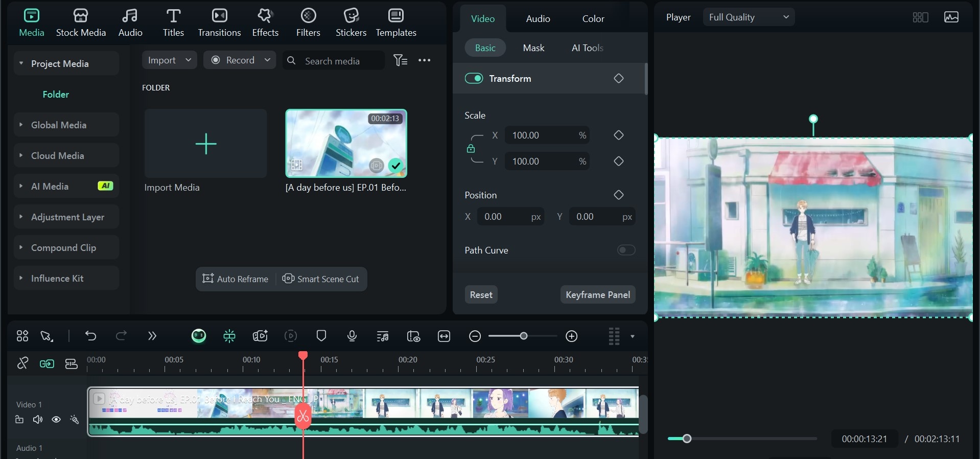Screen dimensions: 980x459
Task: Open the Templates panel
Action: (x=396, y=23)
